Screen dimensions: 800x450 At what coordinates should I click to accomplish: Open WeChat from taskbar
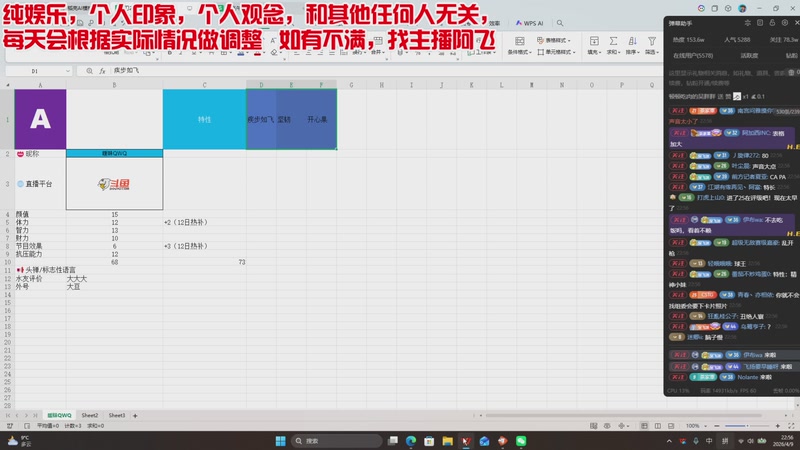point(521,441)
